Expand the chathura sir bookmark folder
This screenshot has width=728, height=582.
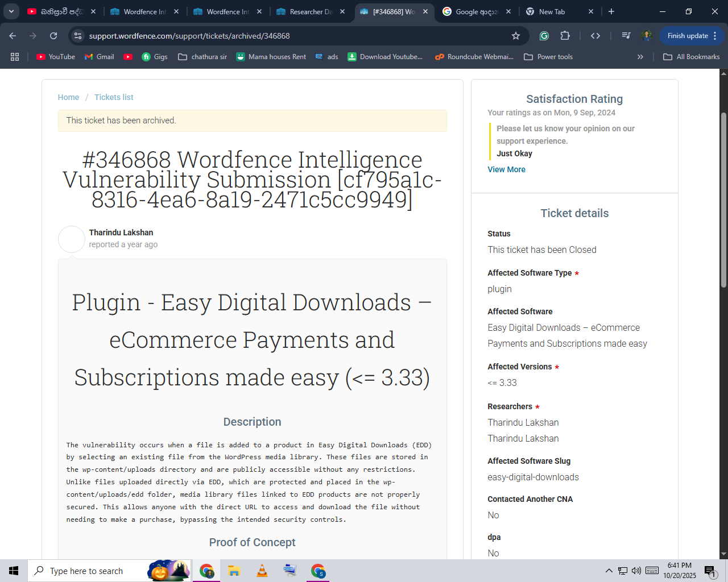202,57
